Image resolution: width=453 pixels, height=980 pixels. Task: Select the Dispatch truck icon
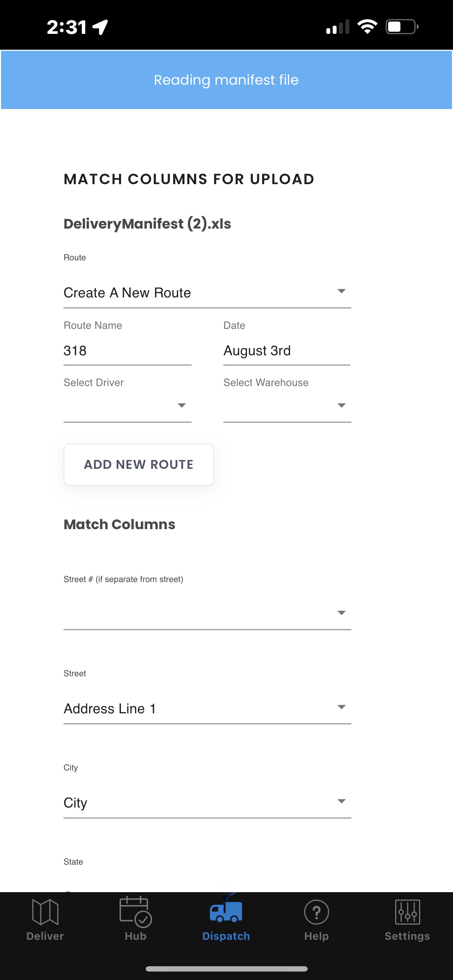[226, 910]
